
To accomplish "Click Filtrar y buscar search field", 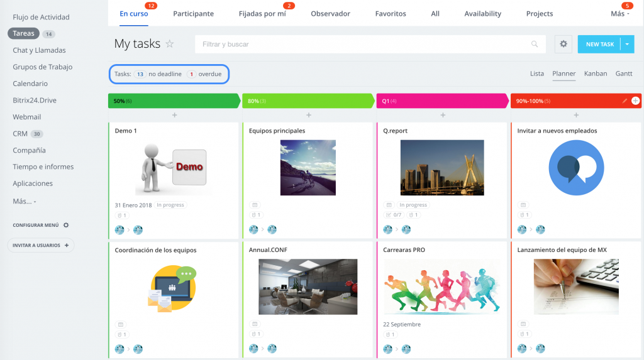I will pyautogui.click(x=370, y=44).
